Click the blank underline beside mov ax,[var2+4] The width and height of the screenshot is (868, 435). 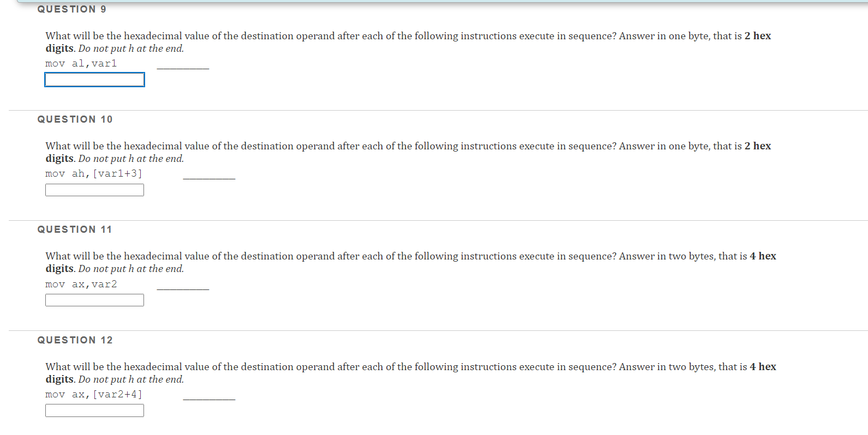point(209,399)
